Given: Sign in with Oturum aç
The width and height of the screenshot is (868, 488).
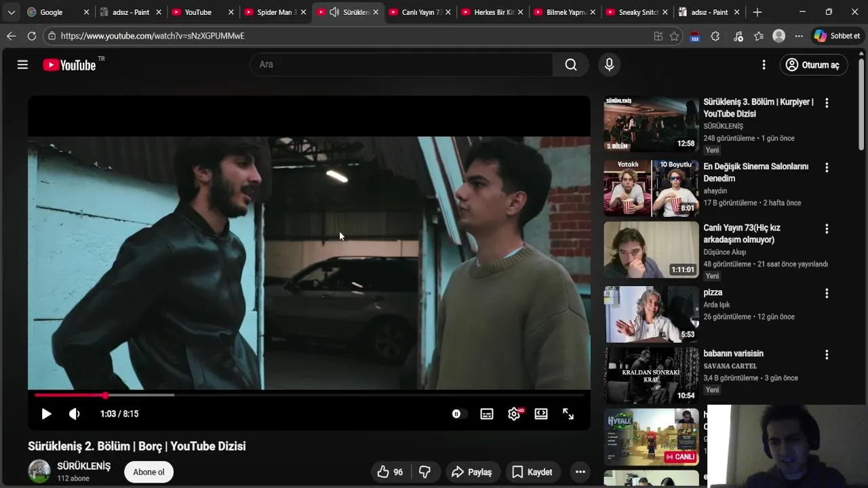Looking at the screenshot, I should (x=813, y=64).
